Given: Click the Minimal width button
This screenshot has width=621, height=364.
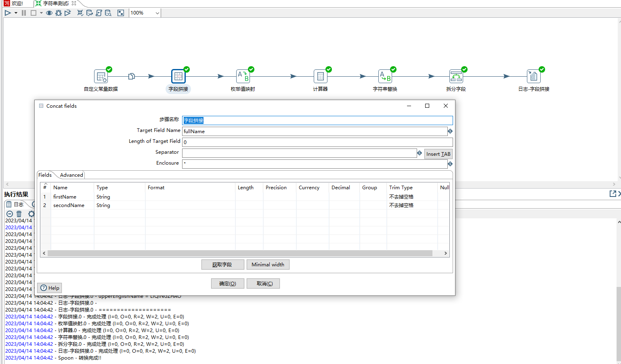Looking at the screenshot, I should (268, 265).
